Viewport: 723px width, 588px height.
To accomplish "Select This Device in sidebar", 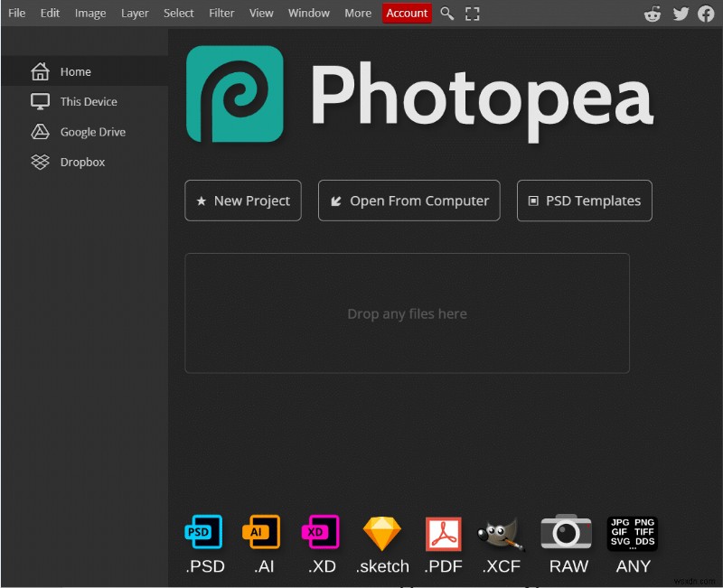I will pyautogui.click(x=84, y=101).
